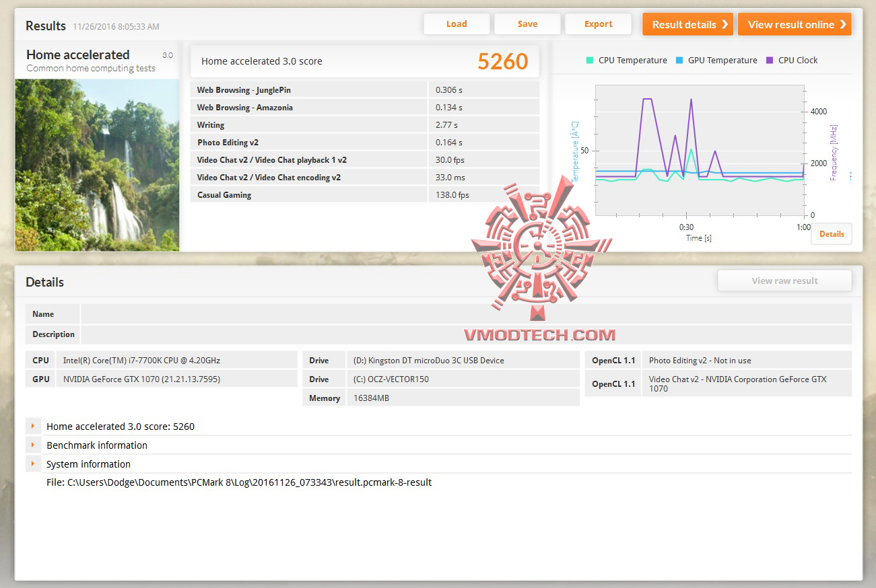Select the Writing test row
Viewport: 876px width, 588px height.
pos(365,125)
